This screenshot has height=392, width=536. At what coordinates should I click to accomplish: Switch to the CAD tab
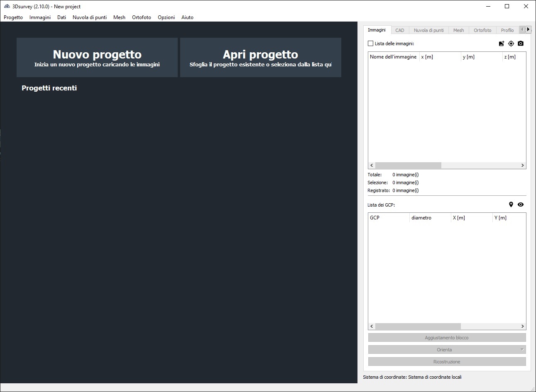point(399,30)
